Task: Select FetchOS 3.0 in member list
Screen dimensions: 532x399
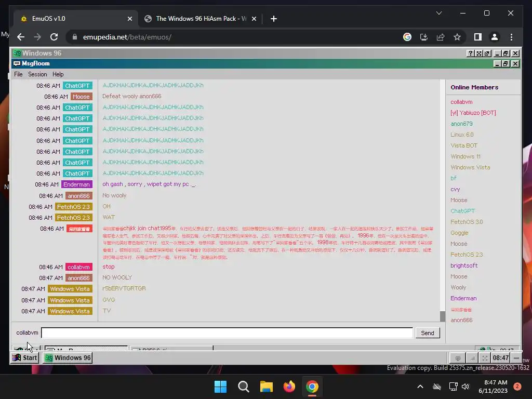Action: point(467,222)
